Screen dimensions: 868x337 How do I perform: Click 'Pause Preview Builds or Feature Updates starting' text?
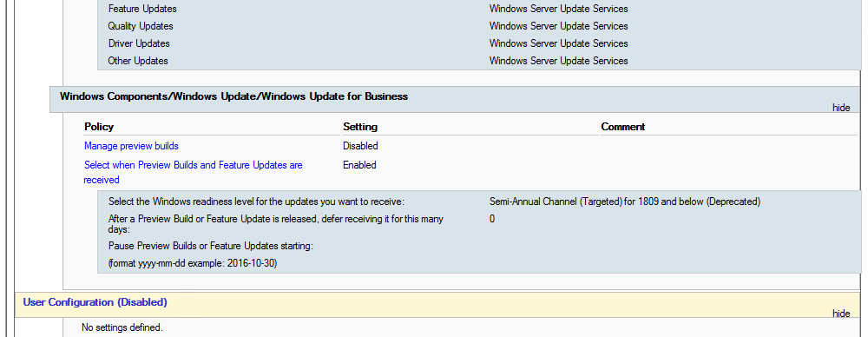[x=211, y=246]
